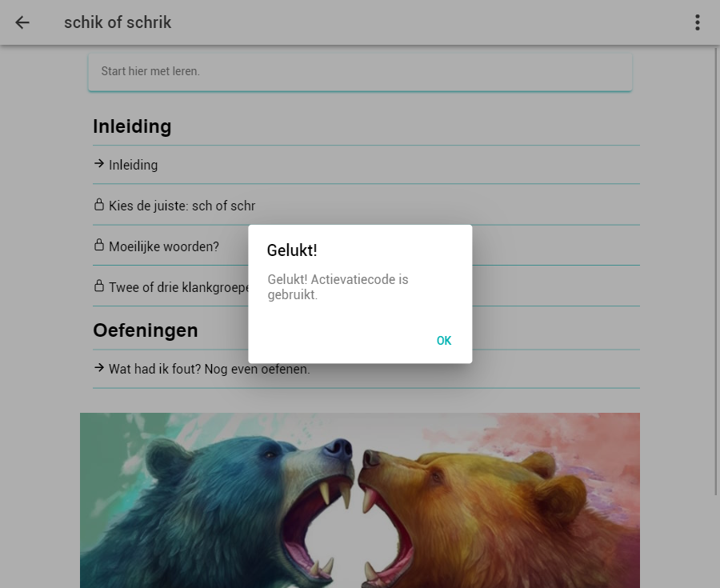Viewport: 720px width, 588px height.
Task: Click the 'Start hier met leren.' card
Action: [360, 72]
